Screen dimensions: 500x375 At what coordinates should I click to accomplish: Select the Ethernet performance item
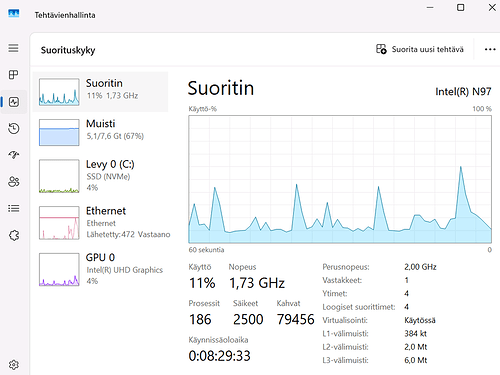coord(100,222)
